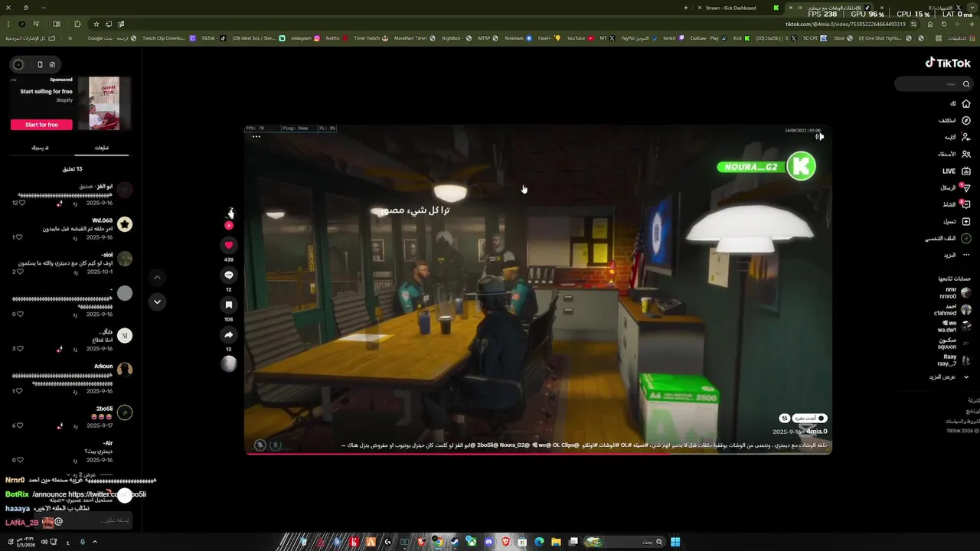980x551 pixels.
Task: Like the Wd.068 comment
Action: (x=19, y=237)
